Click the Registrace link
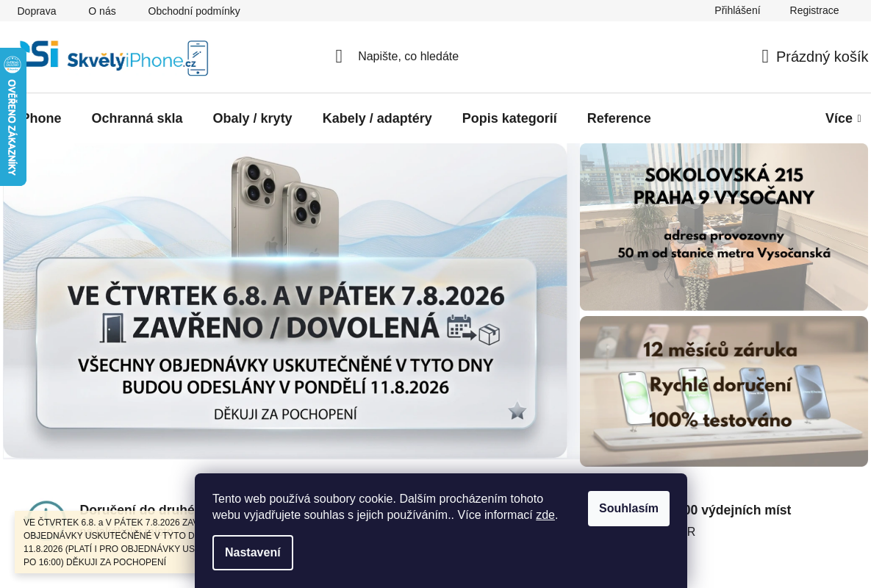This screenshot has width=882, height=588. [814, 10]
